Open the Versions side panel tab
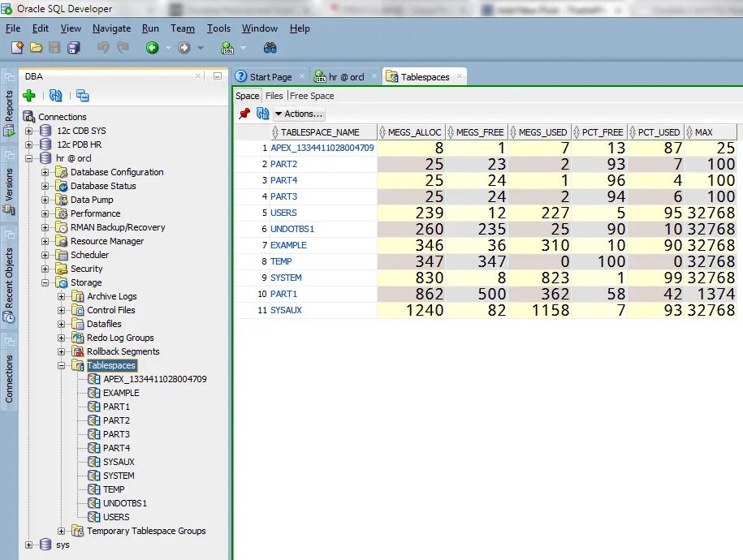Viewport: 743px width, 560px height. [x=9, y=191]
